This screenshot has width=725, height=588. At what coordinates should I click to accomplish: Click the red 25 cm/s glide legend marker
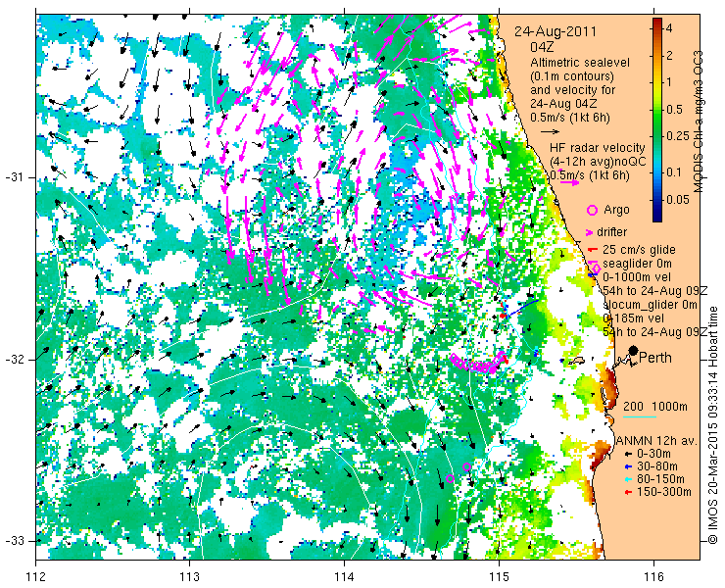click(593, 250)
